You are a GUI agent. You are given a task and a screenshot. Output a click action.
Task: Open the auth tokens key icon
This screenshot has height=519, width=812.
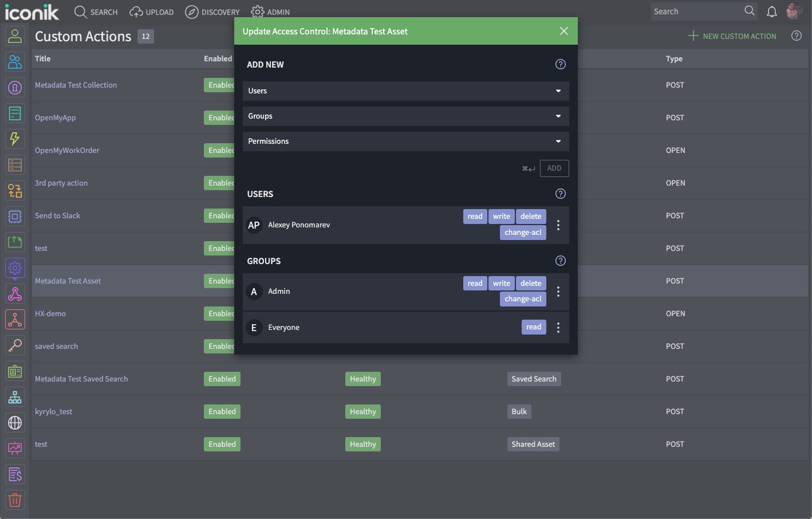[15, 345]
